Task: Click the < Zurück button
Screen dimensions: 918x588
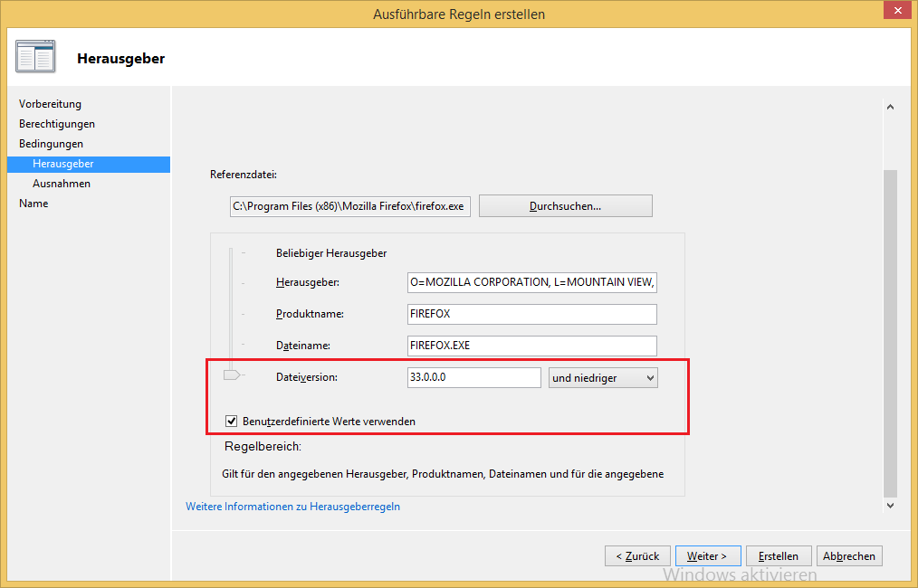Action: [637, 555]
